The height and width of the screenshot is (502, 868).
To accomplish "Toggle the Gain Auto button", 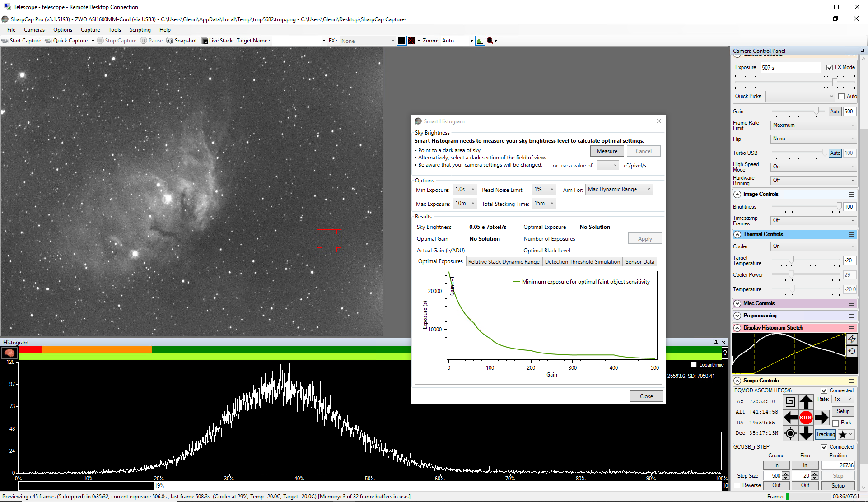I will [x=835, y=112].
